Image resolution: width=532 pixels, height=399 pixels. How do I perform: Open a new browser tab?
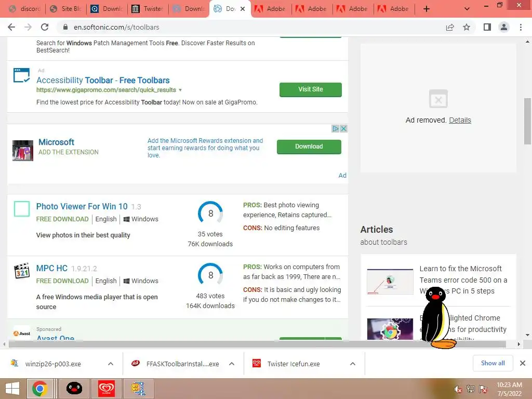coord(427,9)
